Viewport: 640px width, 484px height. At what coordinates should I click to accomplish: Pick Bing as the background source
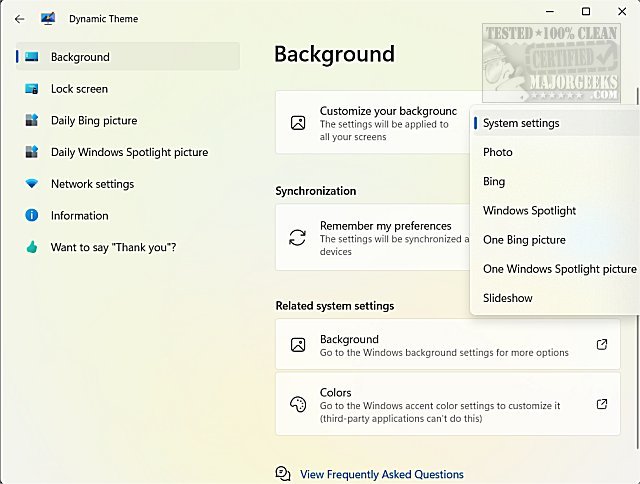coord(494,182)
